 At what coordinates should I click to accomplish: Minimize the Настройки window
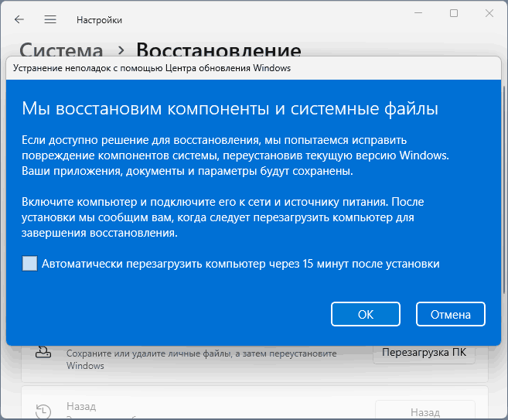click(x=418, y=13)
